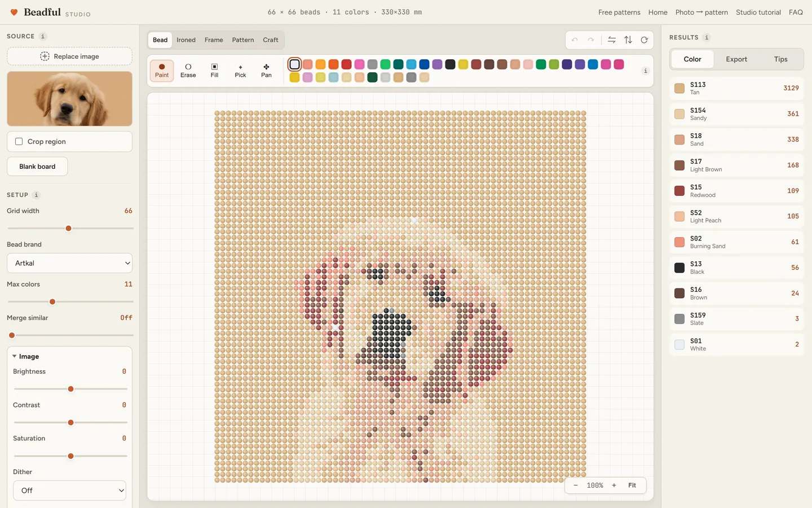
Task: Open the Studio tutorial link
Action: coord(758,12)
